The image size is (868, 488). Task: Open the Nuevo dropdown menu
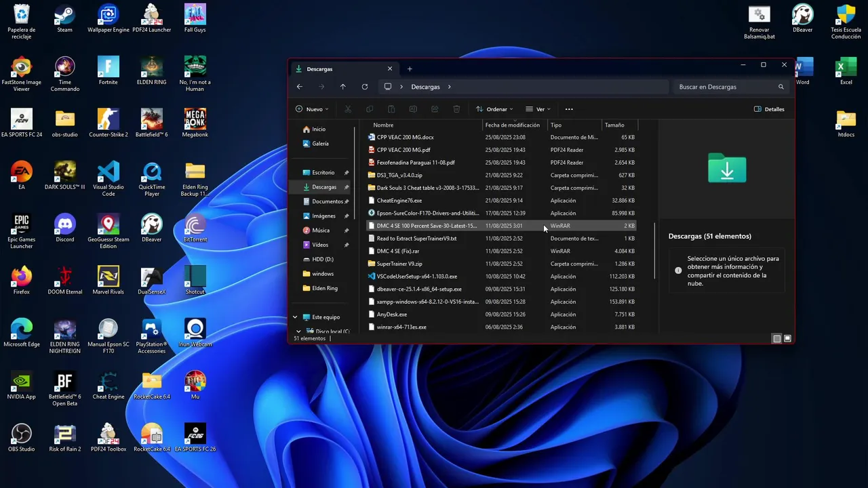click(x=312, y=109)
